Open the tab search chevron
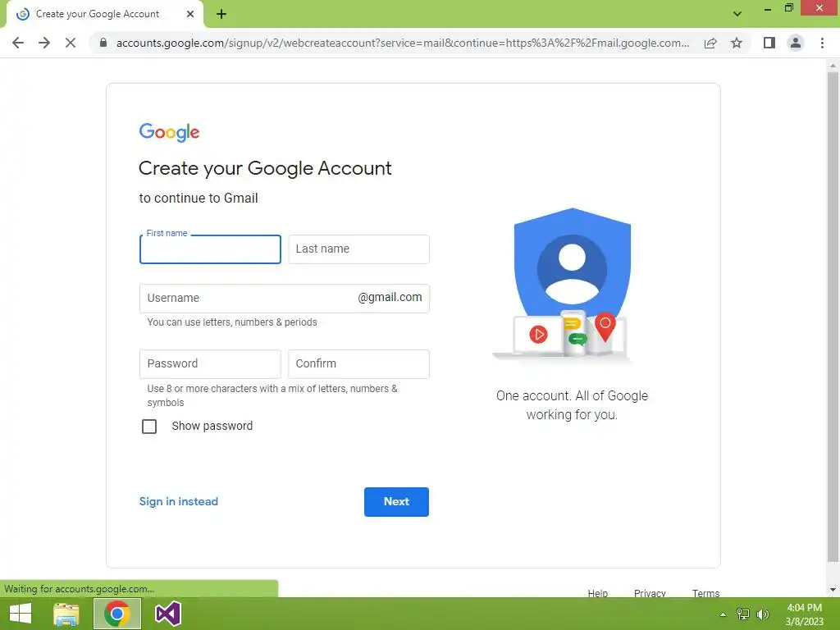Screen dimensions: 840x630 [737, 14]
